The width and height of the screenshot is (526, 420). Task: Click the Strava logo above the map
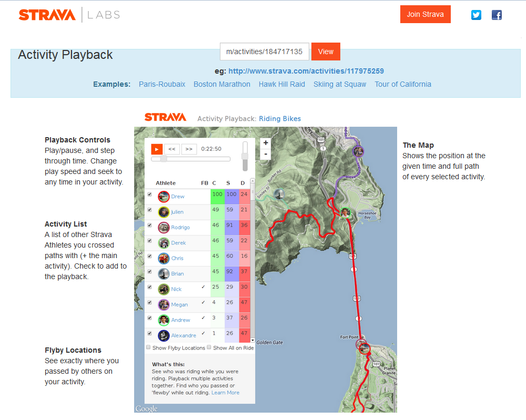tap(165, 117)
